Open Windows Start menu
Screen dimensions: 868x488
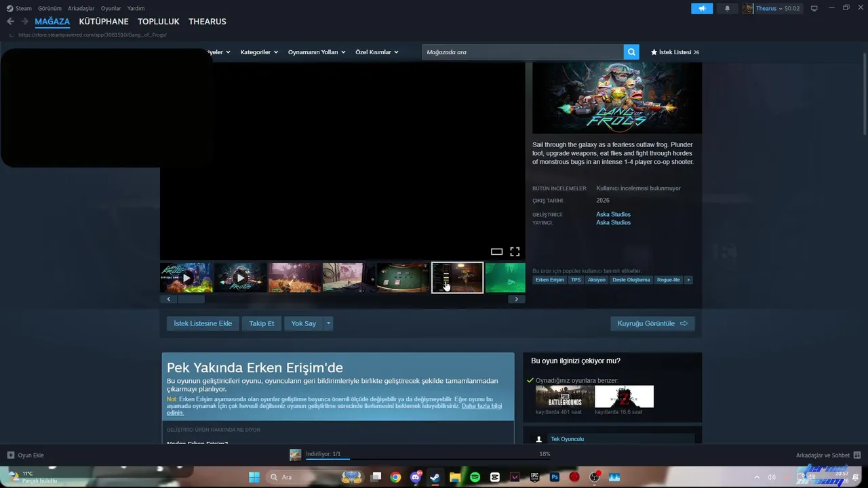click(x=254, y=477)
